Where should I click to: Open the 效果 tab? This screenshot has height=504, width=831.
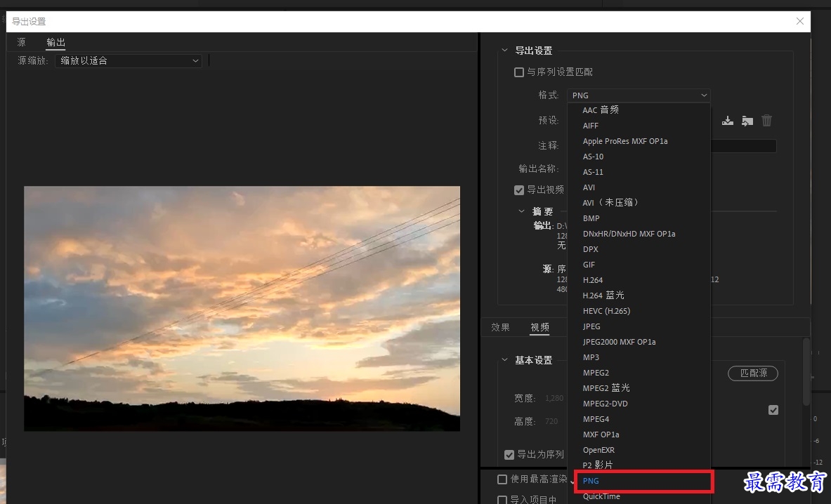pyautogui.click(x=500, y=327)
